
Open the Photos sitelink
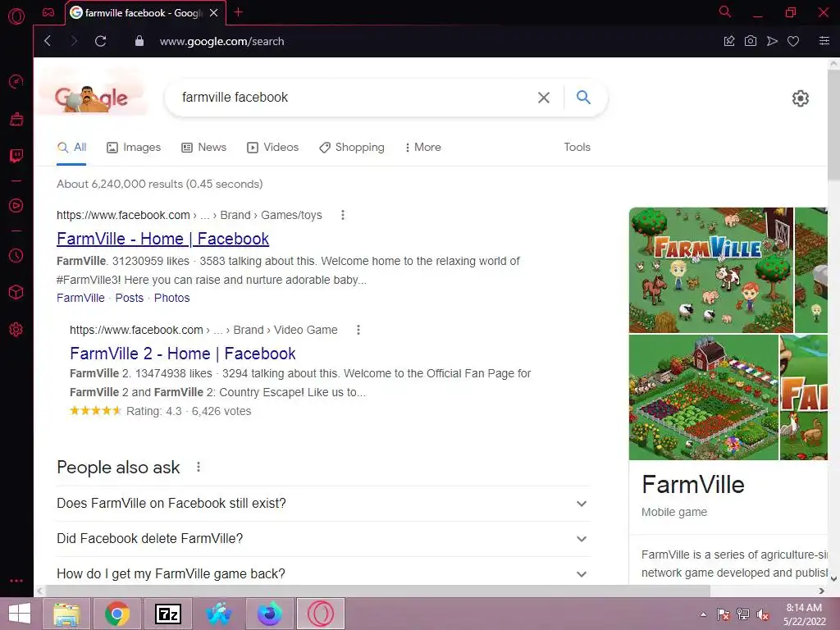(172, 298)
